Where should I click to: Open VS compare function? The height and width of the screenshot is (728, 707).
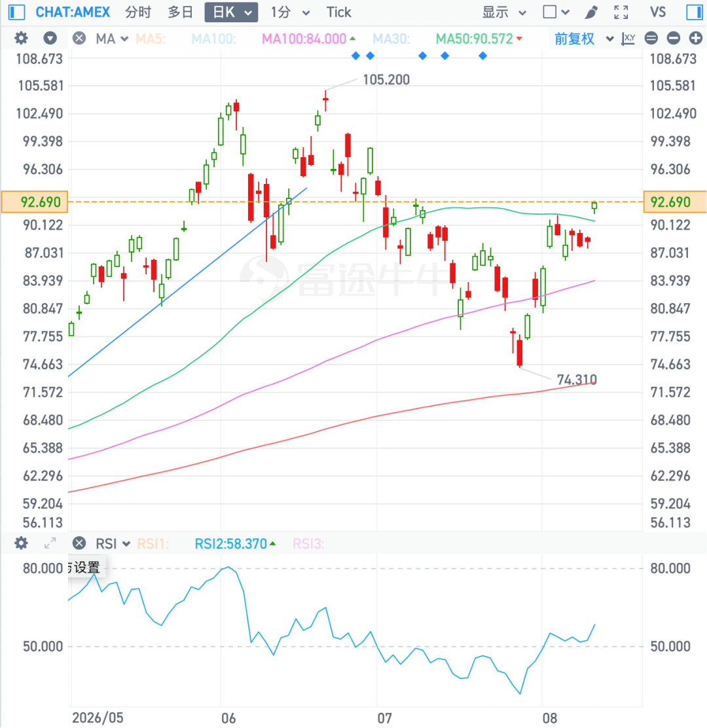pyautogui.click(x=658, y=12)
